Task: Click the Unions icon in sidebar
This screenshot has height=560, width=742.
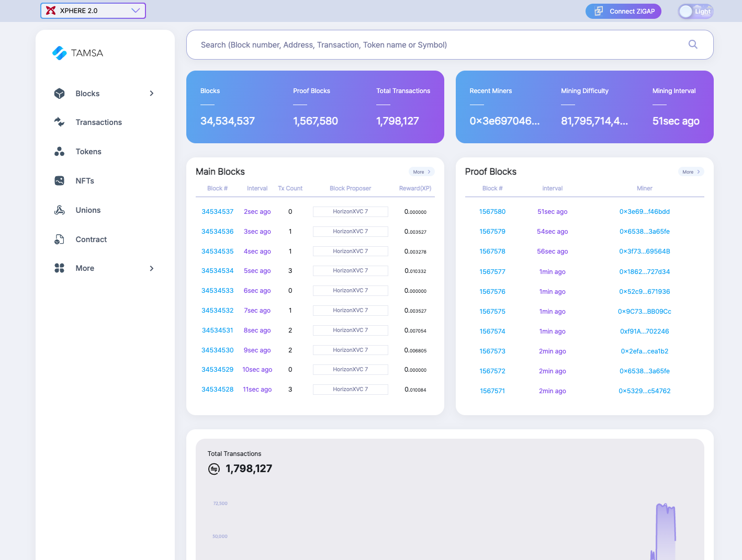Action: [60, 210]
